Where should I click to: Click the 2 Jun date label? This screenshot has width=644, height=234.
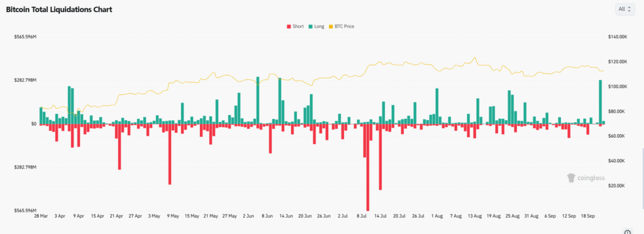[x=248, y=216]
